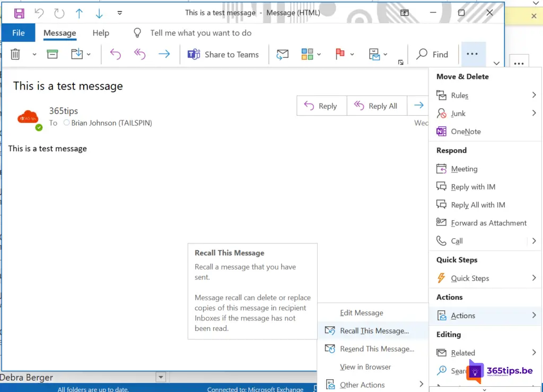
Task: Expand the Junk submenu chevron
Action: pos(534,113)
